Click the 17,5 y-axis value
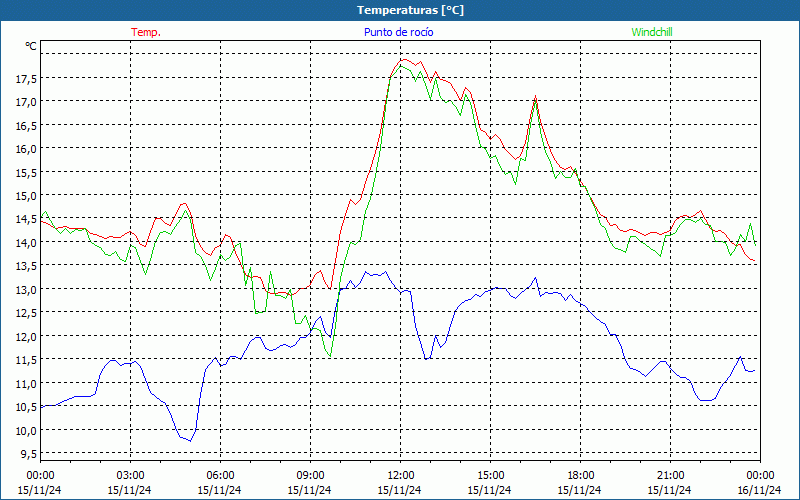This screenshot has width=800, height=500. tap(26, 79)
